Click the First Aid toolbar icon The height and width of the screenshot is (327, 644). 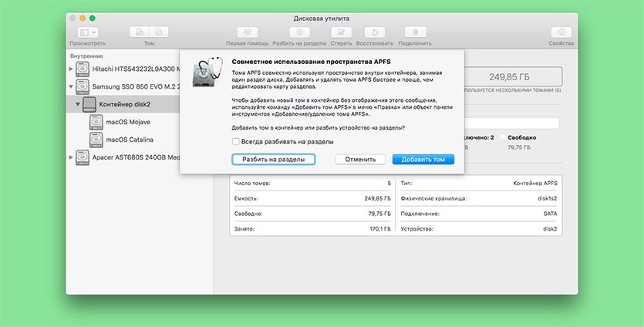[248, 32]
